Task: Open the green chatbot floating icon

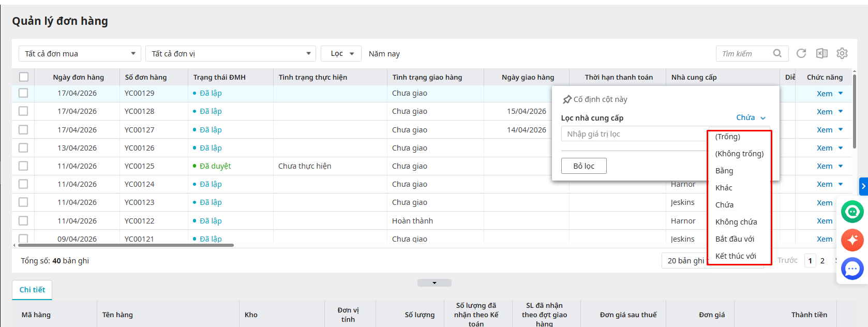Action: (x=852, y=212)
